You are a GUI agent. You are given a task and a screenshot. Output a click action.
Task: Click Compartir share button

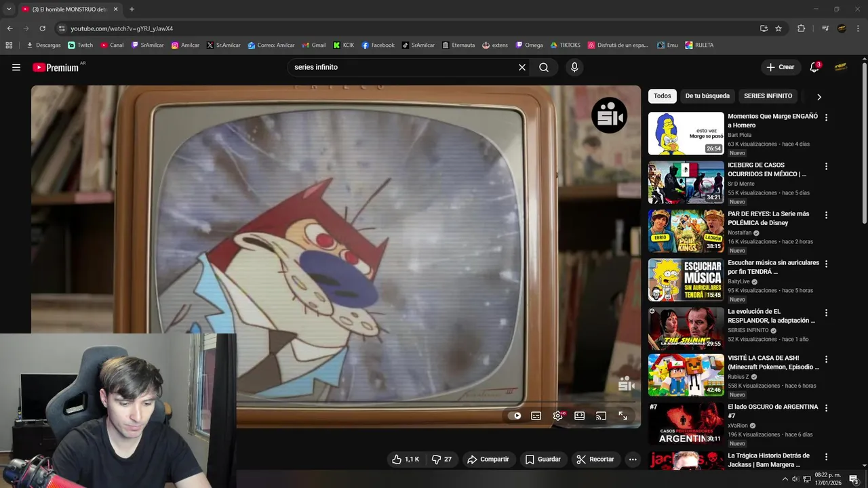488,459
